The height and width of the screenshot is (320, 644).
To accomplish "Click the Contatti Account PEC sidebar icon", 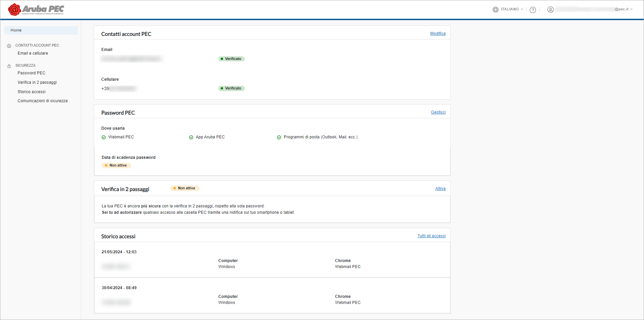I will tap(9, 46).
